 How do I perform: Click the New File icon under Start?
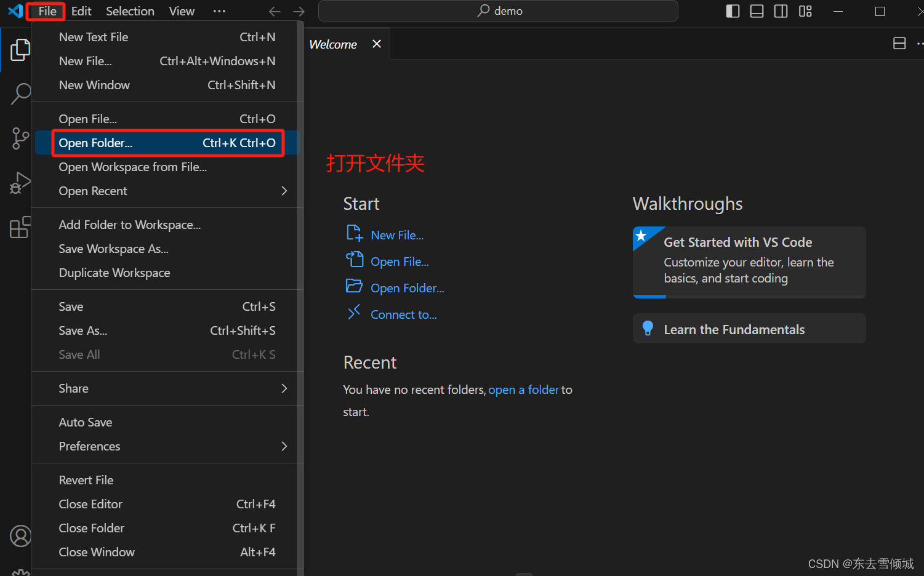(355, 233)
